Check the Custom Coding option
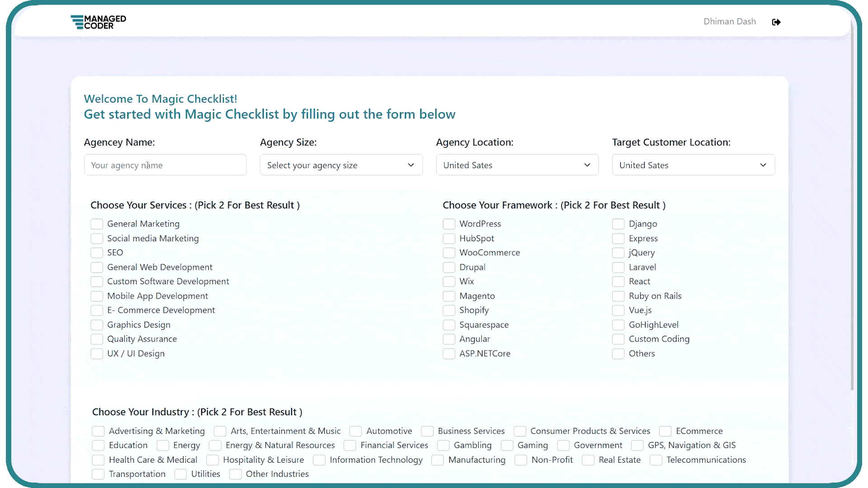The width and height of the screenshot is (868, 488). [618, 339]
